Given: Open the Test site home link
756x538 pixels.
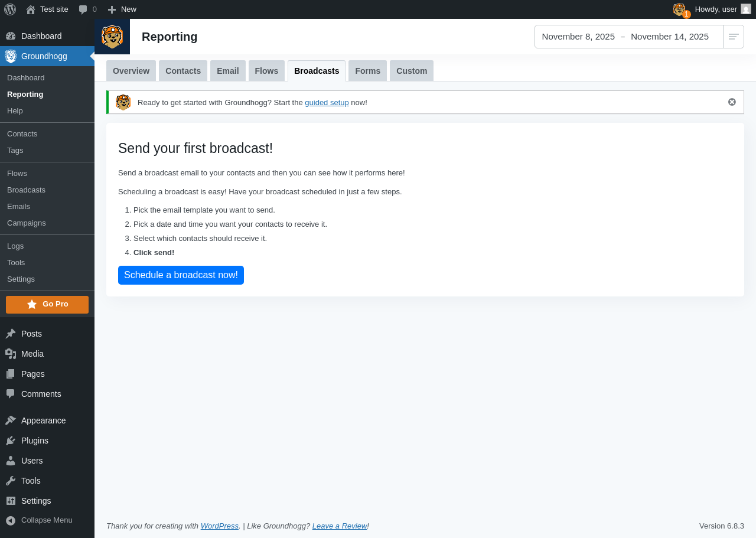Looking at the screenshot, I should 47,9.
